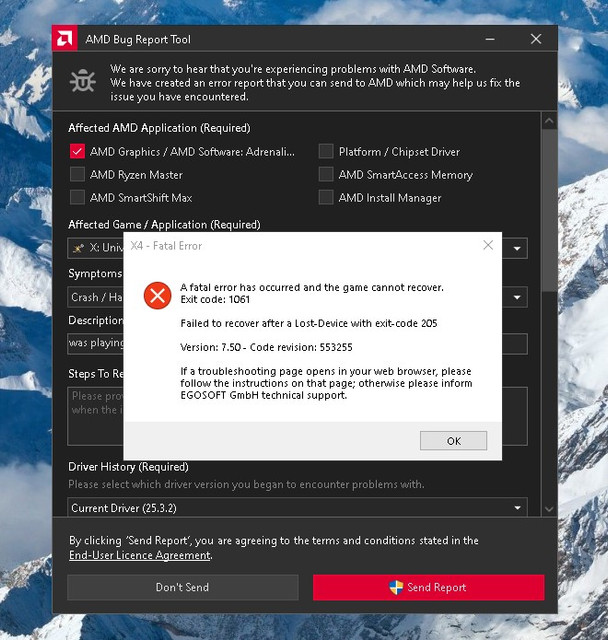The image size is (608, 640).
Task: Click the bug icon beside the apology message
Action: tap(83, 81)
